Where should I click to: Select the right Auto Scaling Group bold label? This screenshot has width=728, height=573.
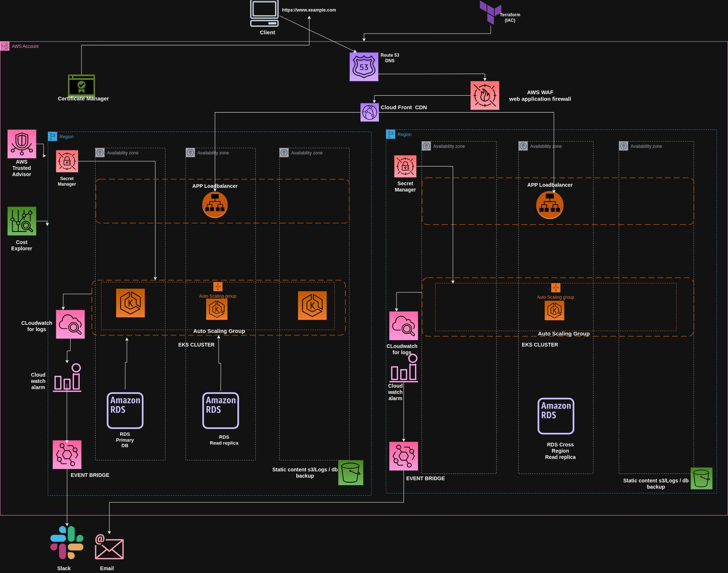(564, 334)
